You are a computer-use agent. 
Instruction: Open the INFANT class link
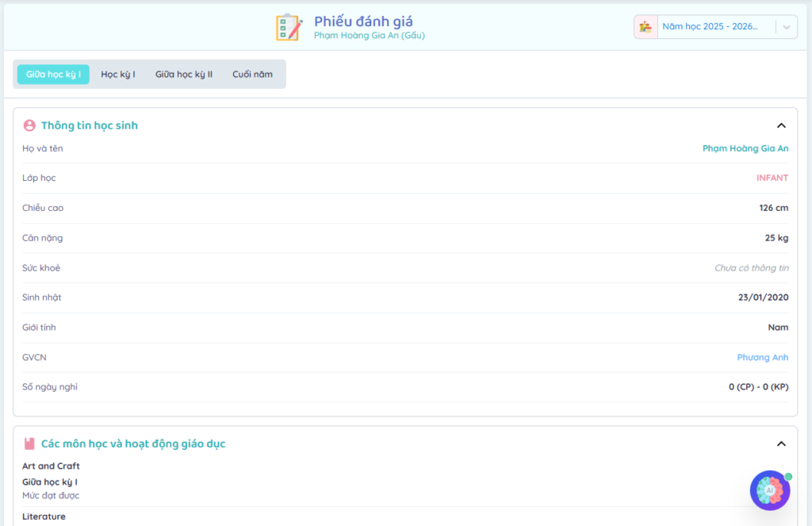[772, 179]
